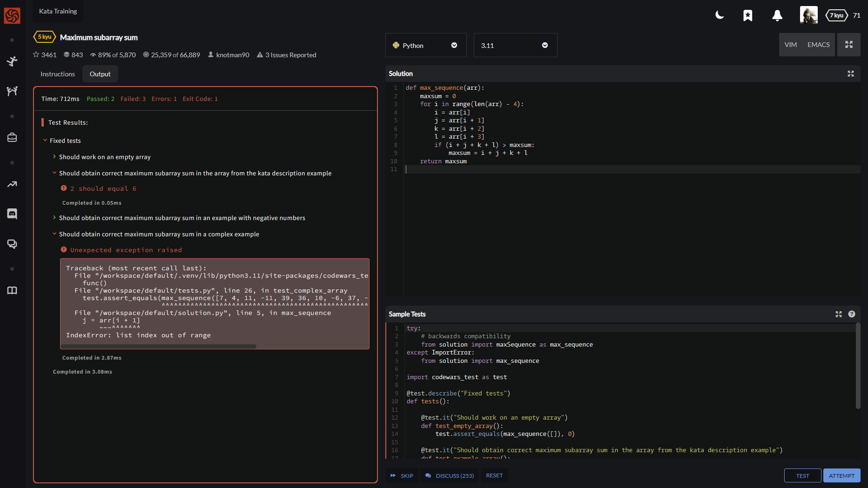Open the Kata Training tab
Screen dimensions: 868x488
[x=58, y=11]
